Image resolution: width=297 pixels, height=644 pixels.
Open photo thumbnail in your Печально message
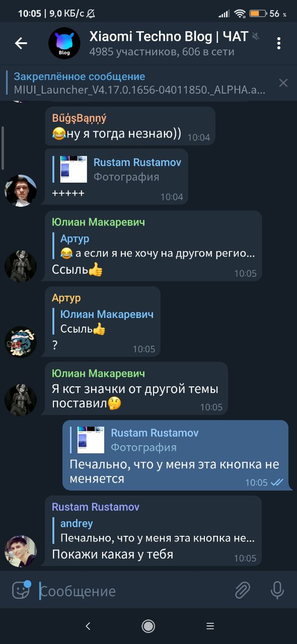click(91, 440)
